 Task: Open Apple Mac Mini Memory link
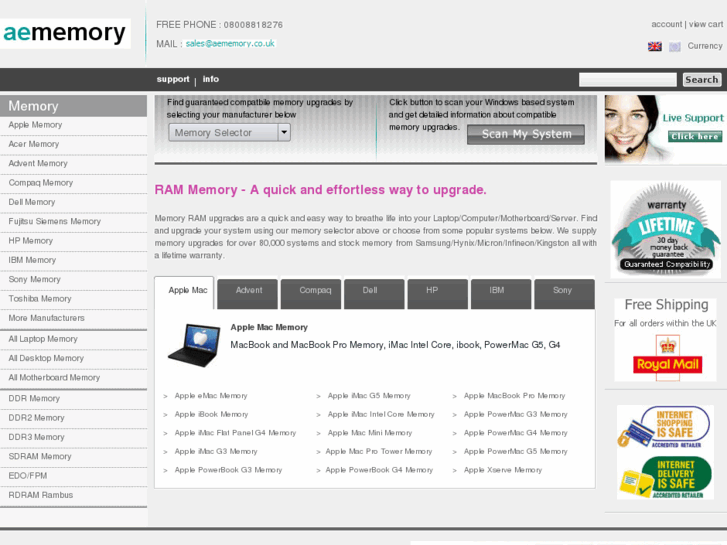click(x=370, y=433)
